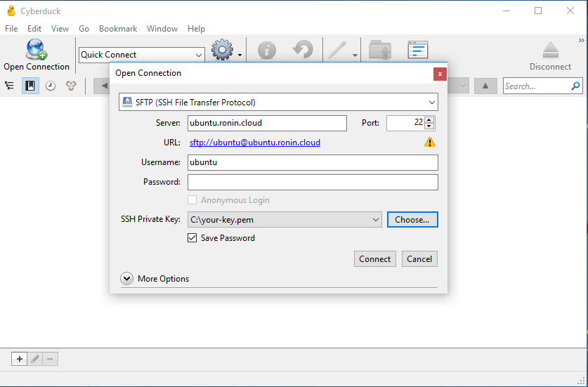Open the SFTP protocol dropdown
The height and width of the screenshot is (387, 588).
pos(278,102)
